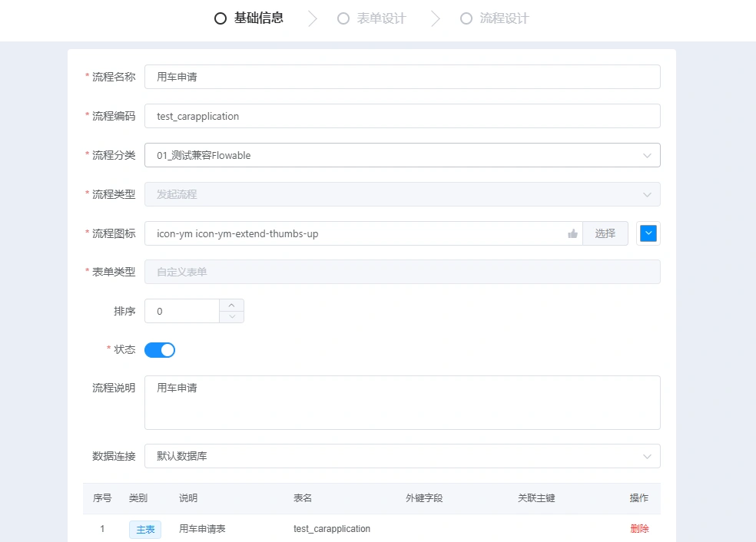Screen dimensions: 756x542
Task: Click the arrow between 基础信息 and 表单设计
Action: coord(313,18)
